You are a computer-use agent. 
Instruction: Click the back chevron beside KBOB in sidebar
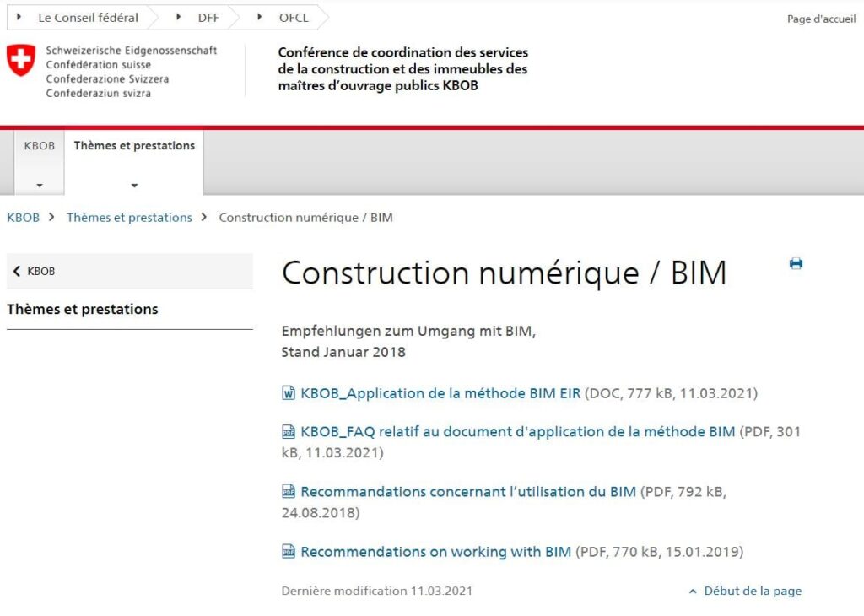click(x=17, y=272)
